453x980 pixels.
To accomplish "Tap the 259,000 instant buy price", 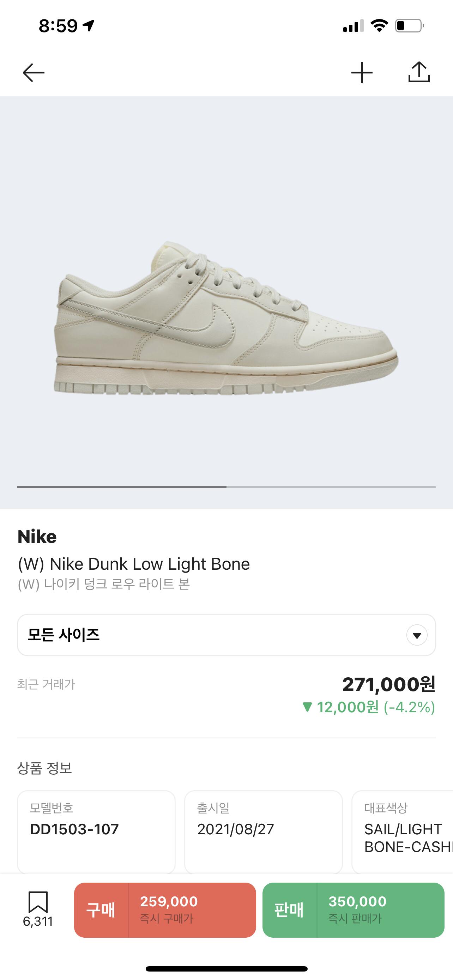I will coord(169,902).
